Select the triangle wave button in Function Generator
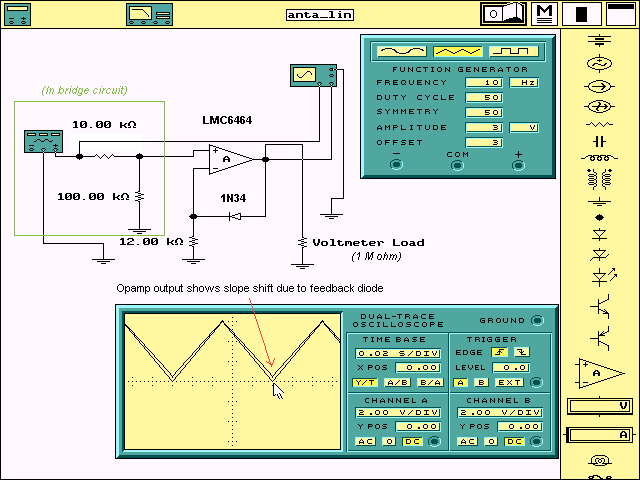 [448, 50]
